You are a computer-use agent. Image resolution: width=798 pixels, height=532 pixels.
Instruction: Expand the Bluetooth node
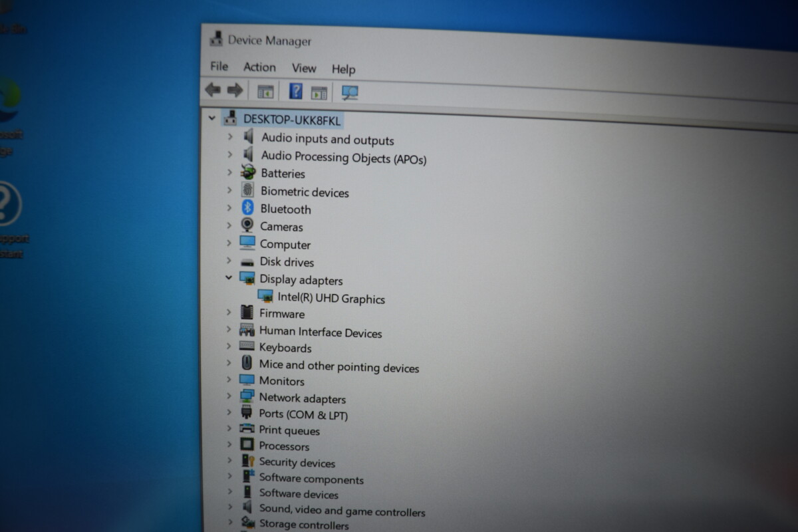coord(229,207)
